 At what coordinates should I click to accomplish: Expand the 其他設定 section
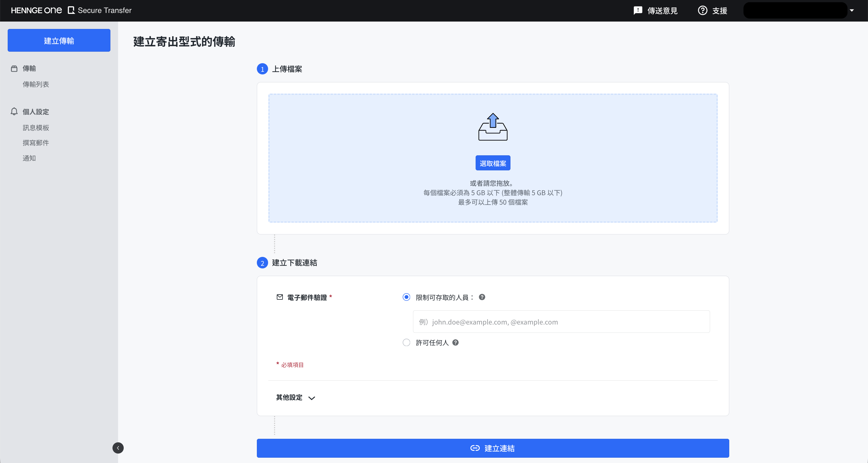point(296,398)
